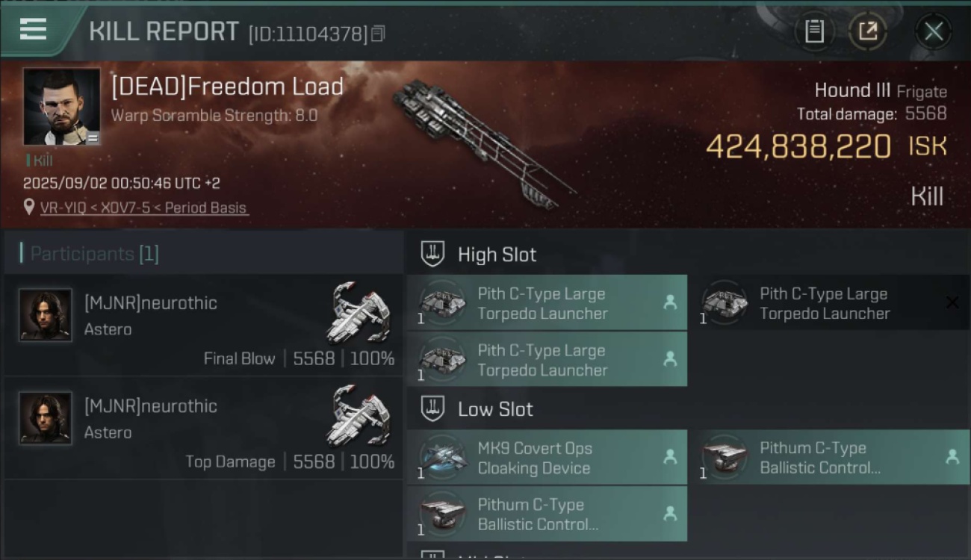Open Freedom Load character portrait
The width and height of the screenshot is (971, 560).
[x=61, y=107]
